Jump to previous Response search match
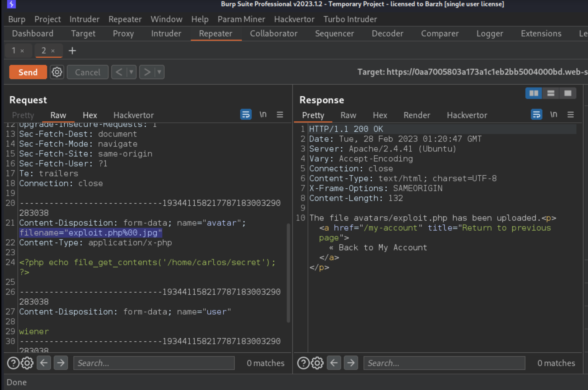The width and height of the screenshot is (588, 390). 334,363
